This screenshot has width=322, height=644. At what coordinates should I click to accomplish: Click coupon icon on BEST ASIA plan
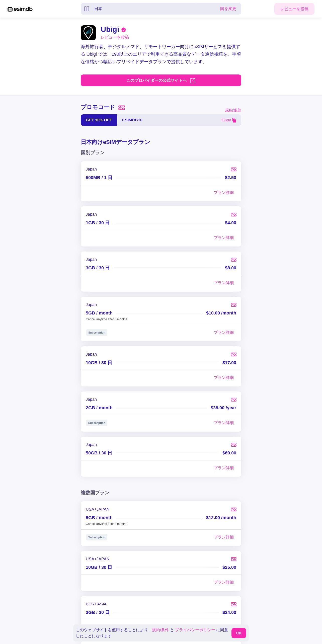point(234,604)
